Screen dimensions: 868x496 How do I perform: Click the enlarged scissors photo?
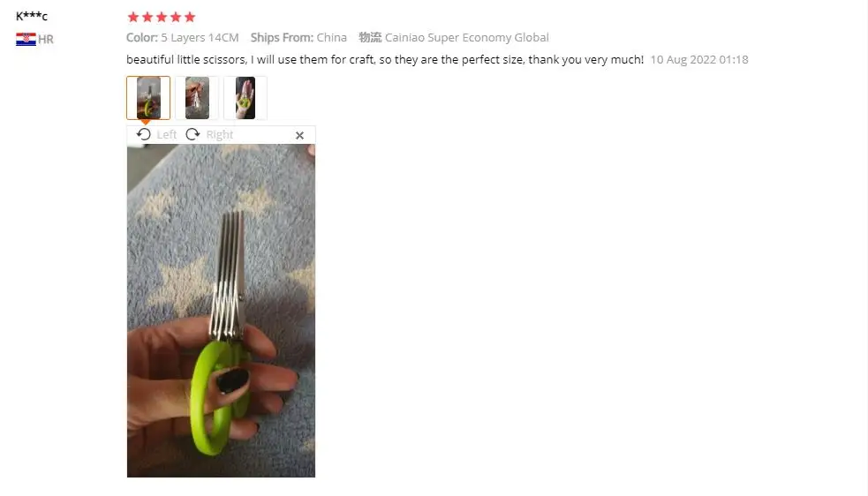point(221,311)
